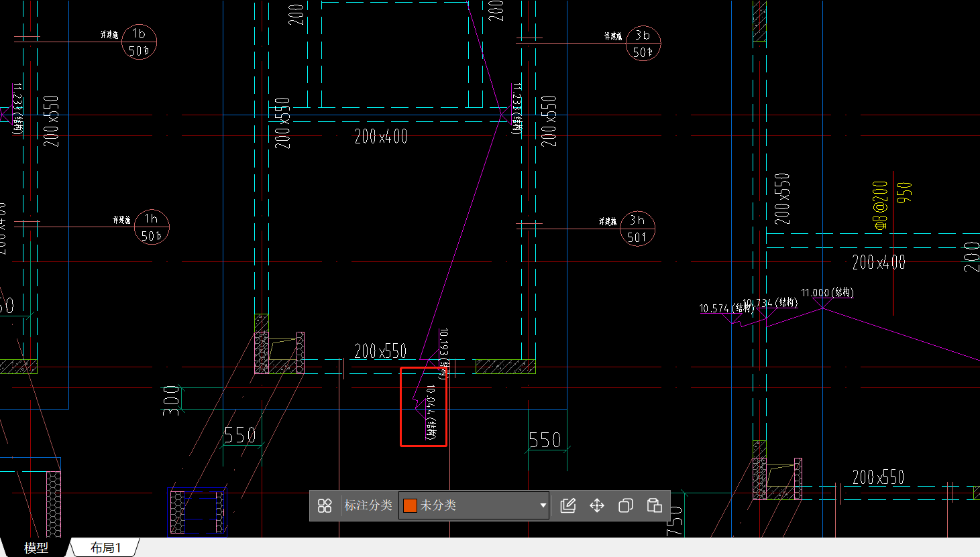Click the edit annotation pencil icon

(568, 505)
